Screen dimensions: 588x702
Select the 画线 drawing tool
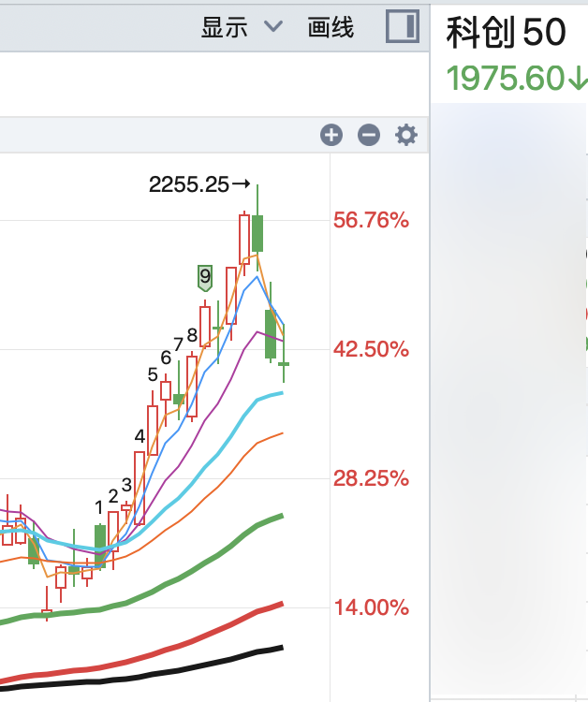click(331, 27)
